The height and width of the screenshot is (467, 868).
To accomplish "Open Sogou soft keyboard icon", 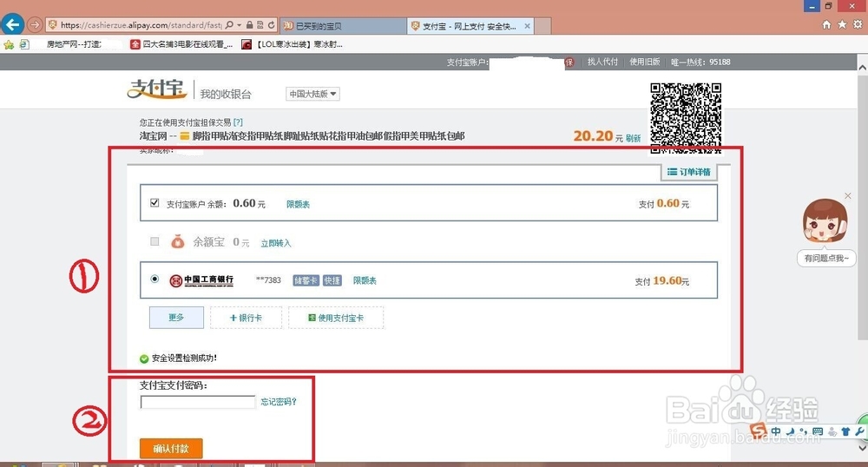I will click(x=818, y=431).
